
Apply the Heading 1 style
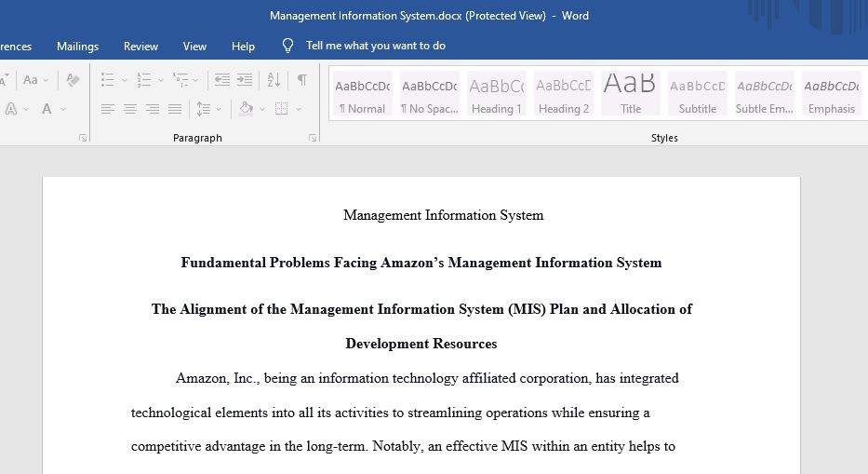click(x=497, y=93)
